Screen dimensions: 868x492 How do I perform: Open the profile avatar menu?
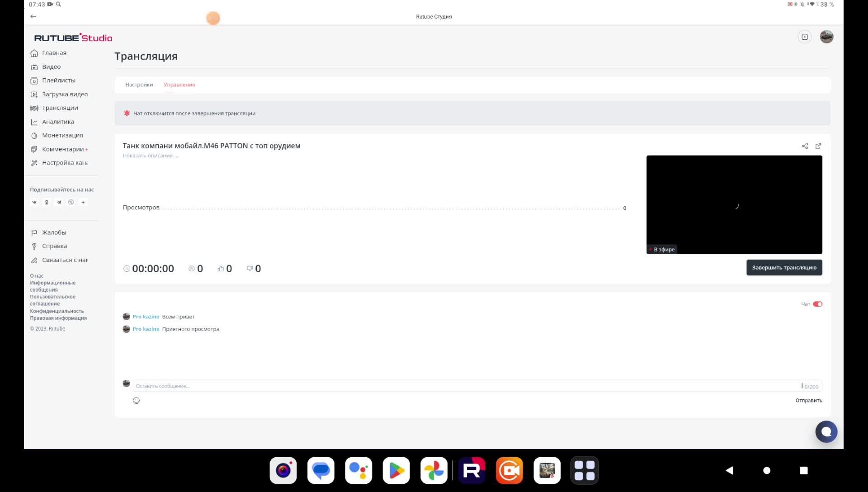(x=826, y=37)
